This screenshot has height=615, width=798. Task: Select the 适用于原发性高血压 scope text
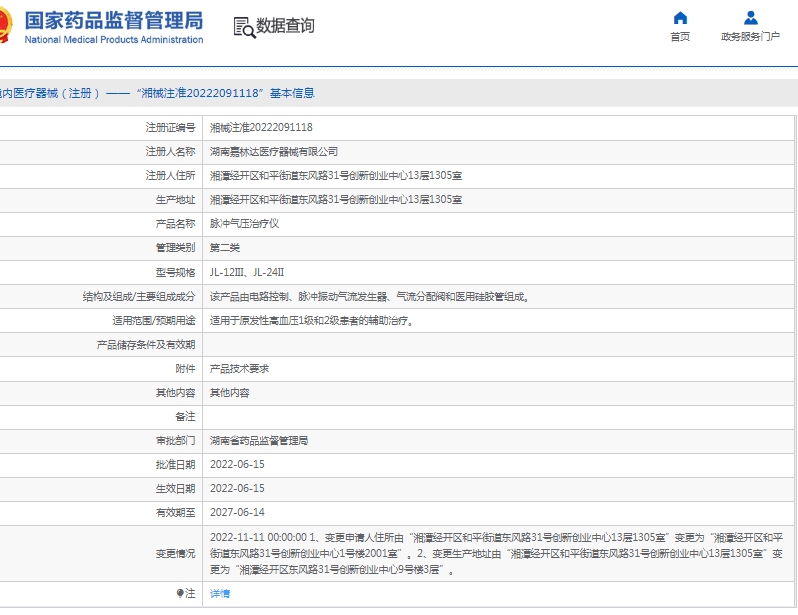[x=311, y=321]
